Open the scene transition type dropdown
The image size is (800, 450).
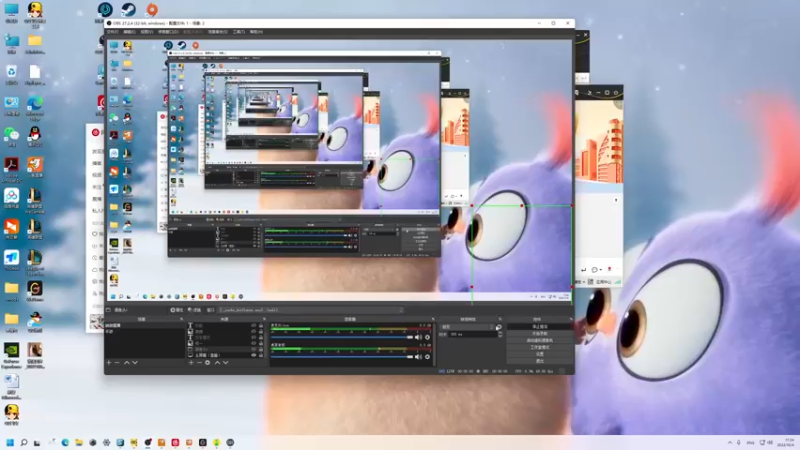(467, 327)
